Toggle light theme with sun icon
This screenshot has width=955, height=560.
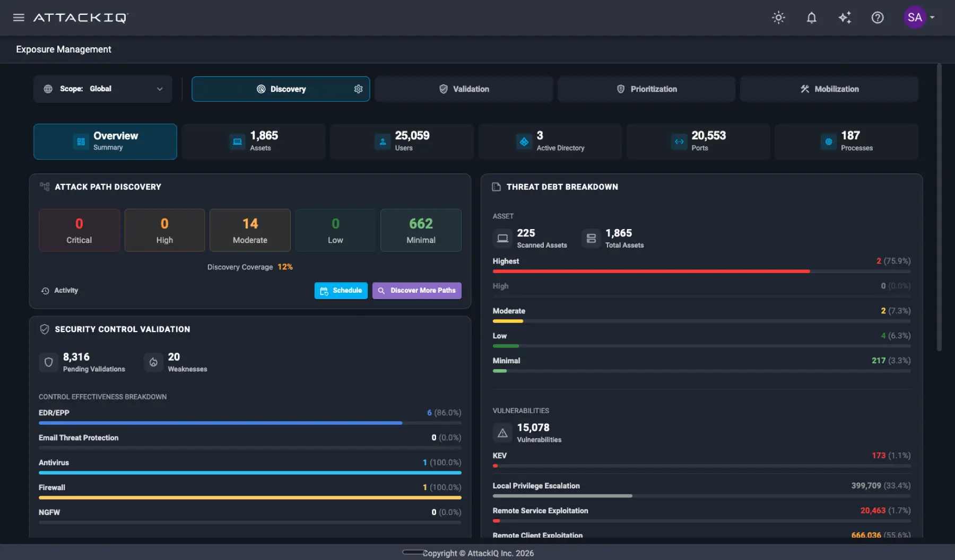[x=778, y=17]
